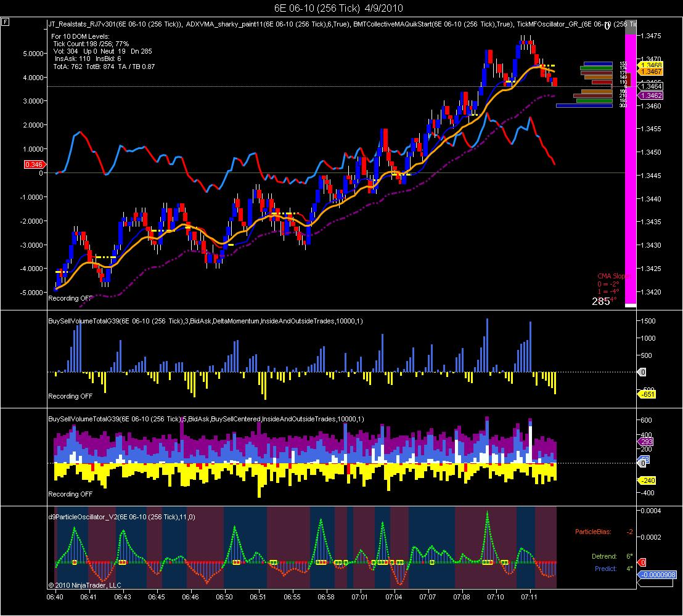Click Recording OFF label in main price panel
Screen dimensions: 683x616
point(70,299)
